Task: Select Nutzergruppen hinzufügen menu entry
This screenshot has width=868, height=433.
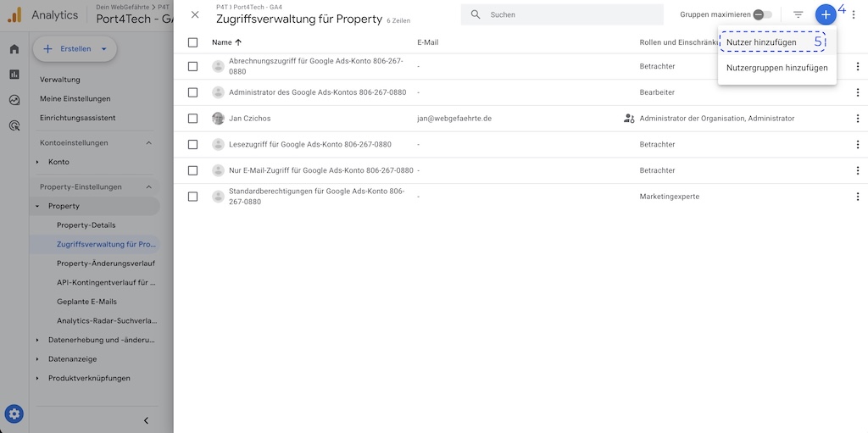Action: [776, 68]
